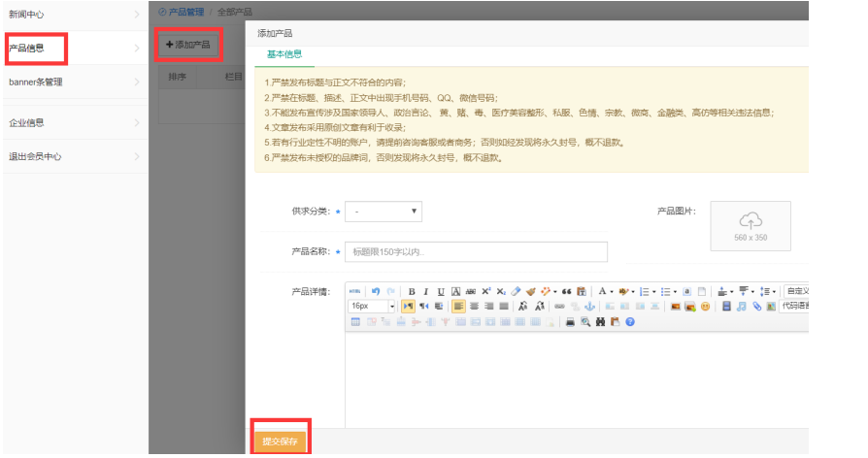Insert emoticon using smiley icon
868x458 pixels.
(705, 306)
